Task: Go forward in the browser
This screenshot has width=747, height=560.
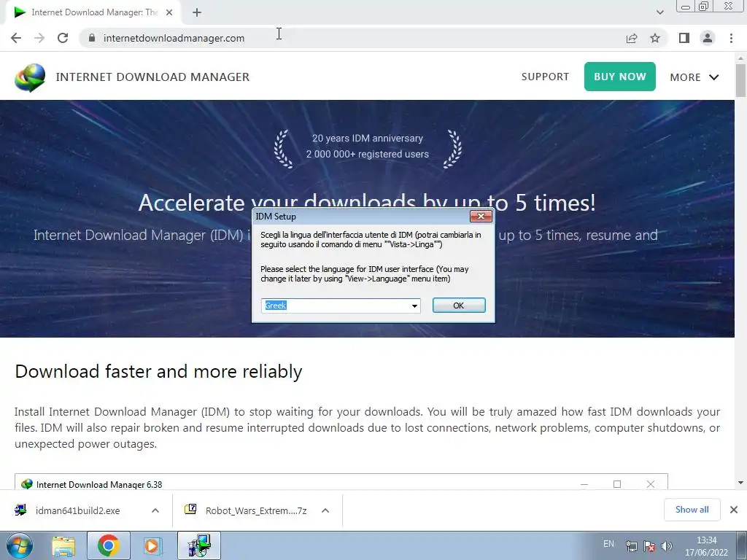Action: 39,38
